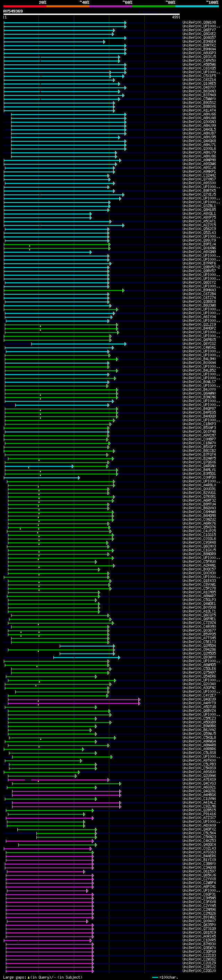Click the UniRef100_Q6CH03 label
Image resolution: width=222 pixels, height=980 pixels.
click(199, 546)
